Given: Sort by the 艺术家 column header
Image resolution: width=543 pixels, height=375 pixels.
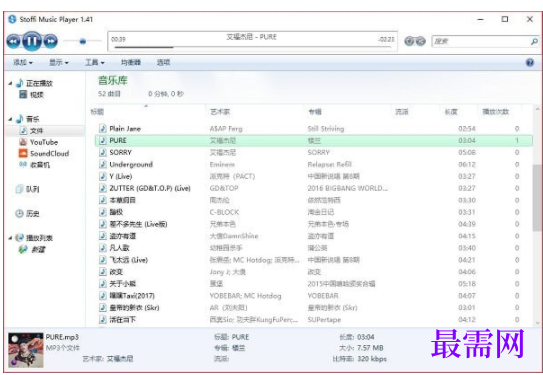Looking at the screenshot, I should [220, 111].
